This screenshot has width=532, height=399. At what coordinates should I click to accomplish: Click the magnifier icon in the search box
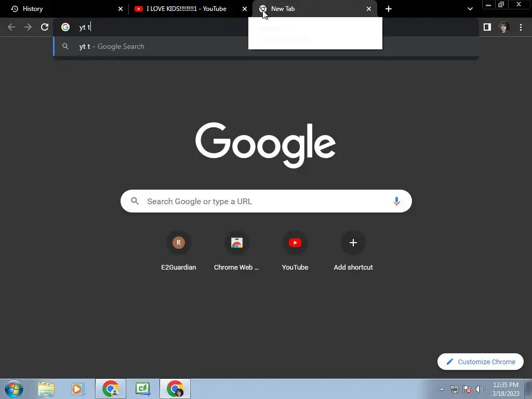coord(135,201)
